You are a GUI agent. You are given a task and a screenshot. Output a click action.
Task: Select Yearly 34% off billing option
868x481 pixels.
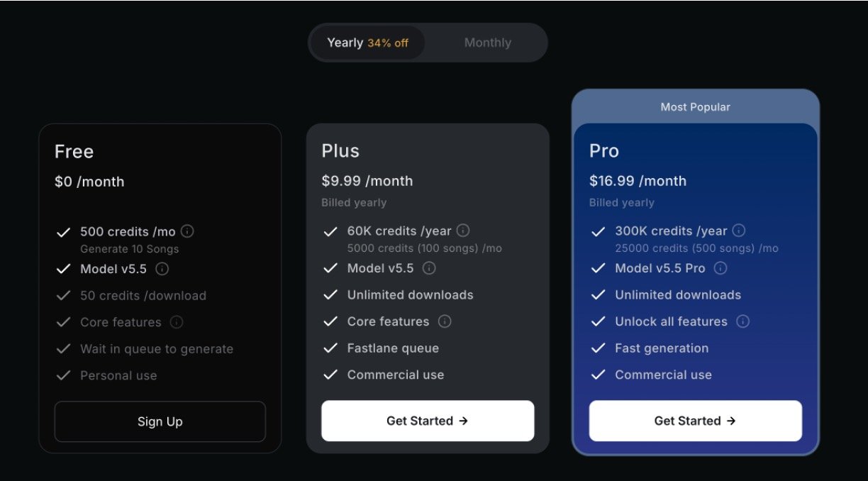pyautogui.click(x=367, y=43)
